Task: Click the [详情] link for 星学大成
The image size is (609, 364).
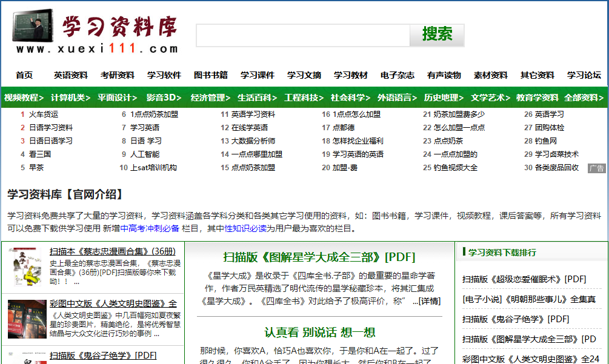Action: 430,300
